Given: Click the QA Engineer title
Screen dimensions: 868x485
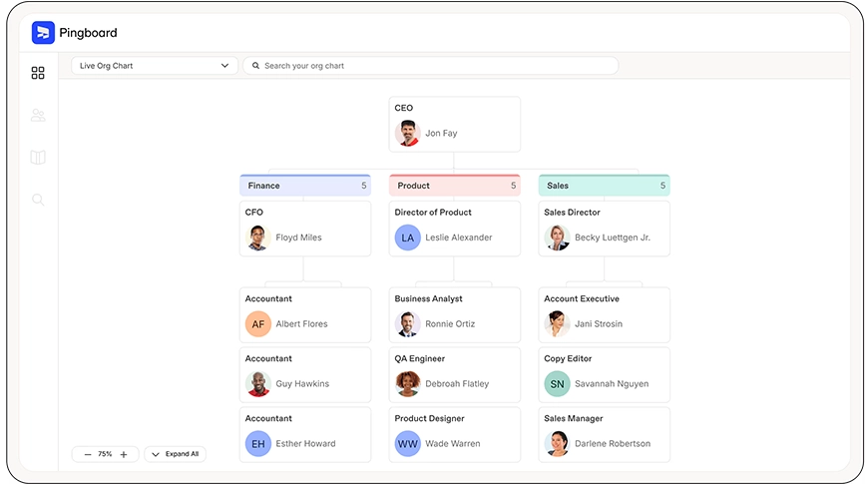Looking at the screenshot, I should point(420,358).
